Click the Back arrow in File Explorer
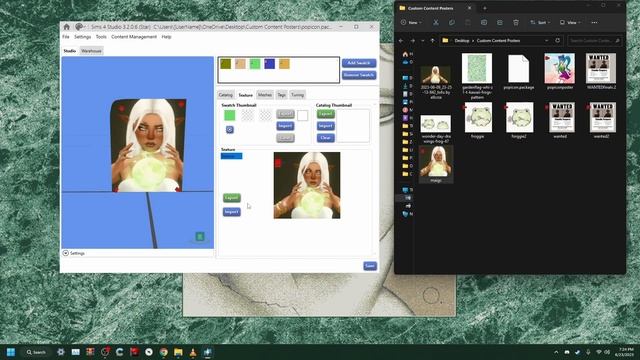This screenshot has height=360, width=640. 401,41
